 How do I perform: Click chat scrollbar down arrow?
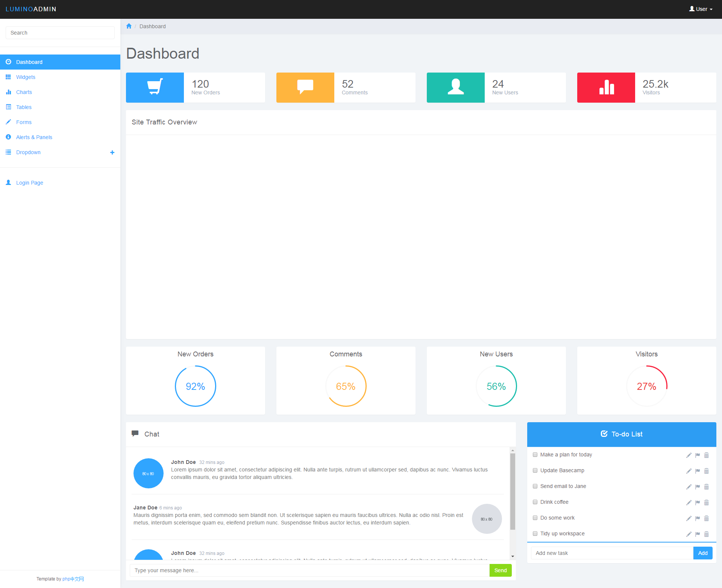[513, 556]
